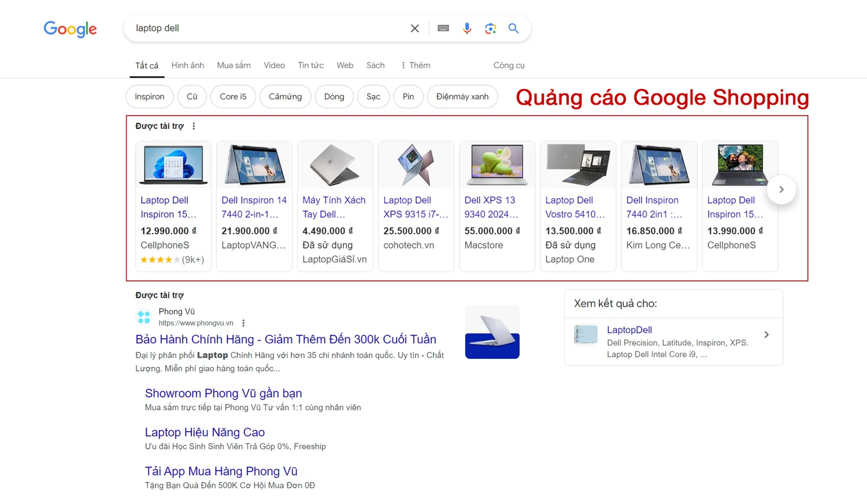
Task: Open Dell Inspiron 14 7440 2-in-1 thumbnail
Action: click(x=254, y=165)
